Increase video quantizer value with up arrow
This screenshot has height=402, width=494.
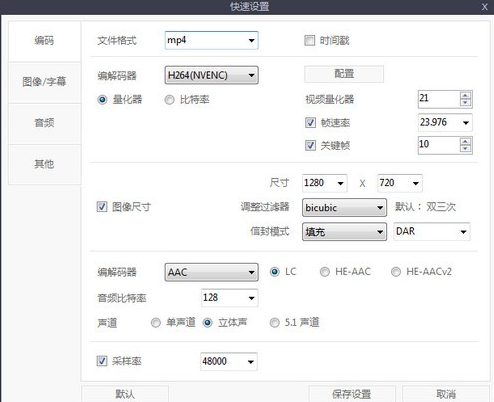tap(465, 96)
